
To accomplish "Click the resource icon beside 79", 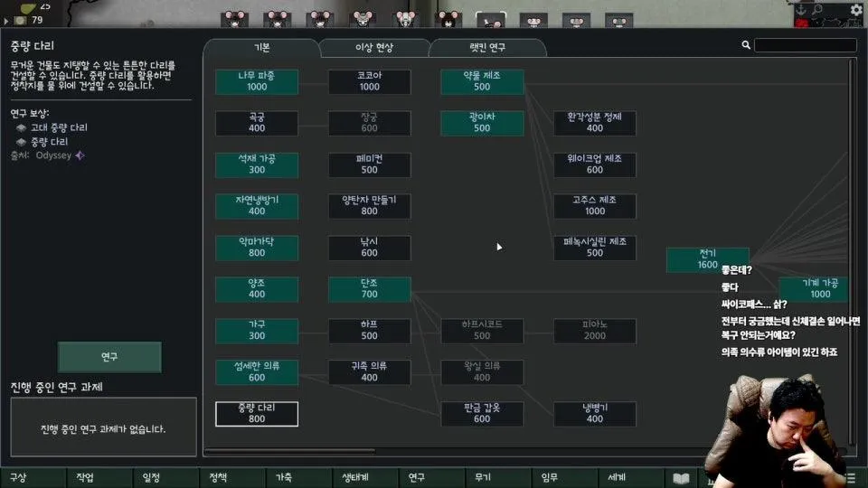I will pos(21,21).
